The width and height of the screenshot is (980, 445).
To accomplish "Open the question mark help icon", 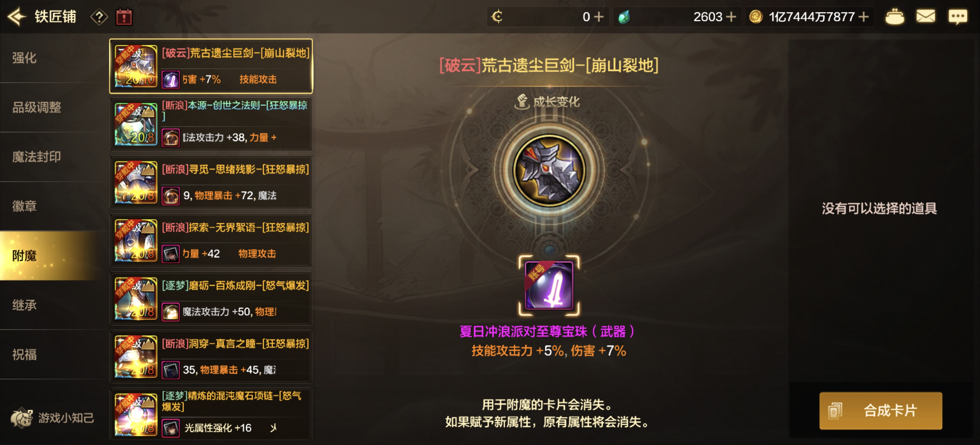I will pyautogui.click(x=99, y=17).
